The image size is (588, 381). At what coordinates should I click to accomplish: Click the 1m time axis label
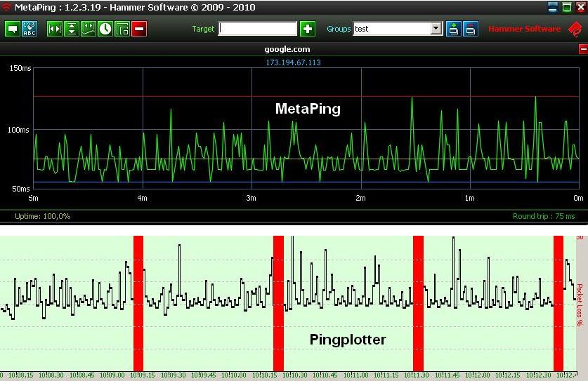[469, 198]
